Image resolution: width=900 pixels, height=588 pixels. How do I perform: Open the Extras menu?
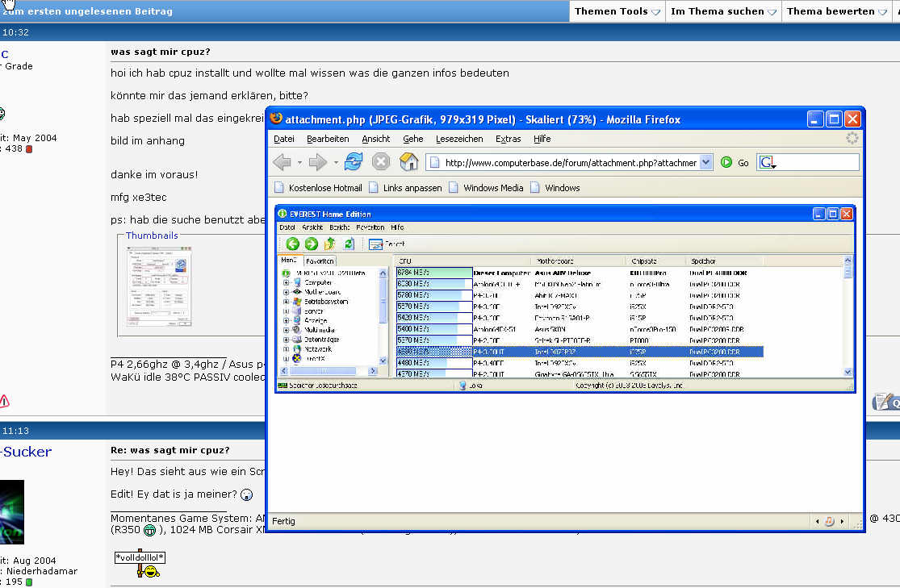pyautogui.click(x=508, y=139)
